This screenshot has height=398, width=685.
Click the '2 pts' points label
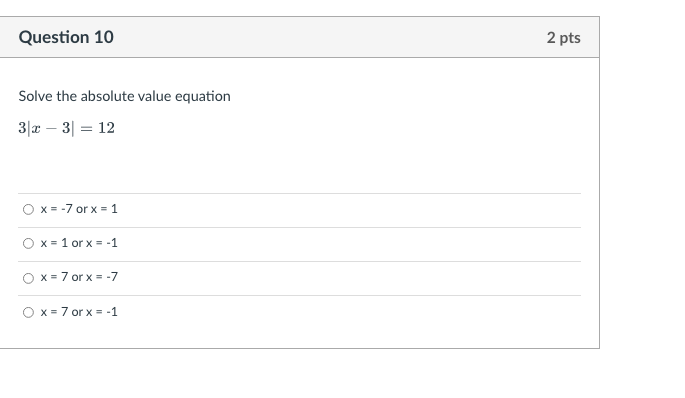point(564,38)
